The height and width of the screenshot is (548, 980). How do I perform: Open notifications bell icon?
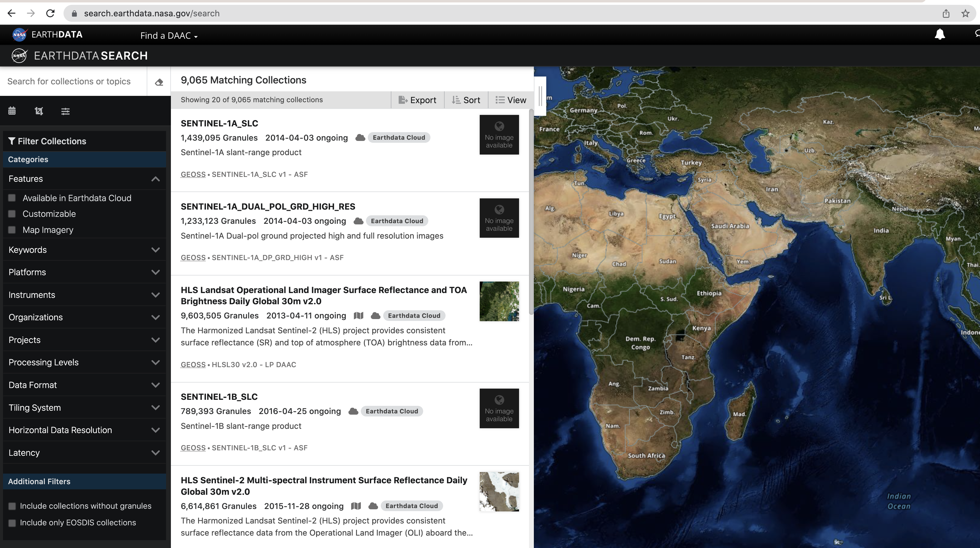940,34
